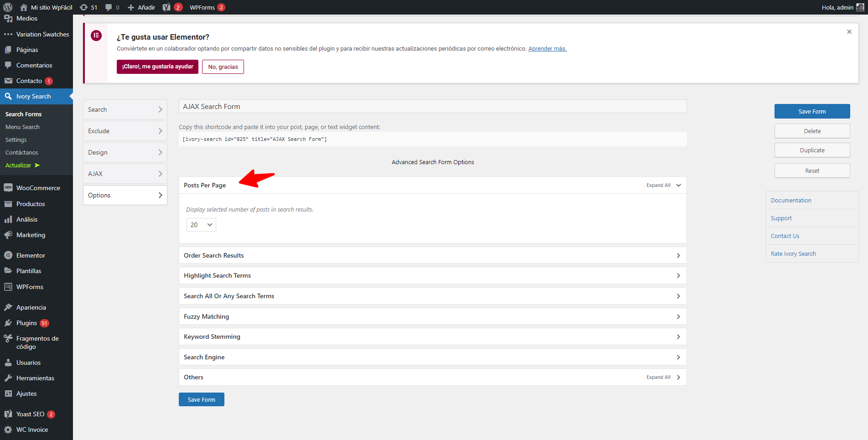Dismiss the Elementor notice with the X
868x440 pixels.
[x=849, y=32]
